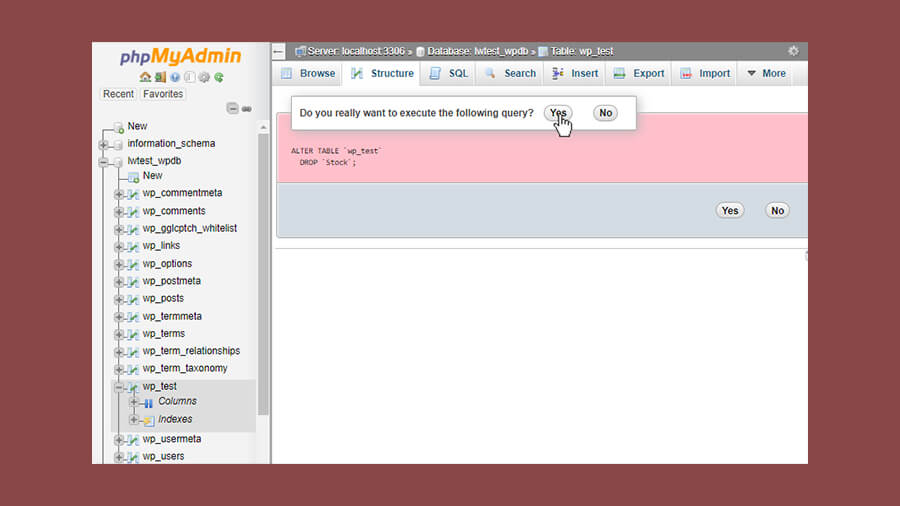
Task: Open the More dropdown tab
Action: coord(766,73)
